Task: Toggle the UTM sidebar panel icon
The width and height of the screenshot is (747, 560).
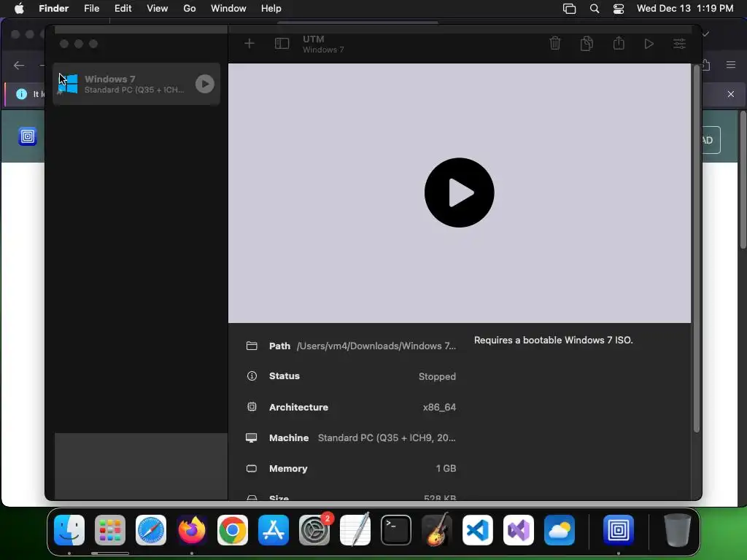Action: [x=282, y=44]
